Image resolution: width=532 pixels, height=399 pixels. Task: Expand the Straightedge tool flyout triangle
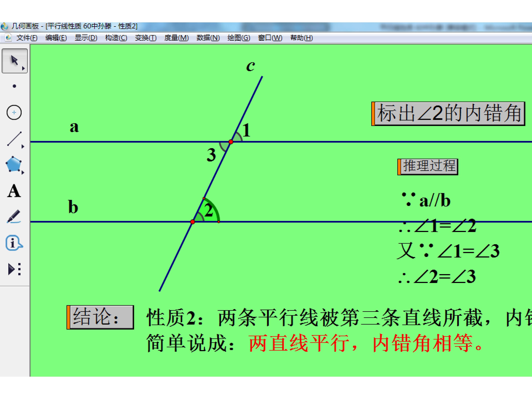(x=23, y=146)
